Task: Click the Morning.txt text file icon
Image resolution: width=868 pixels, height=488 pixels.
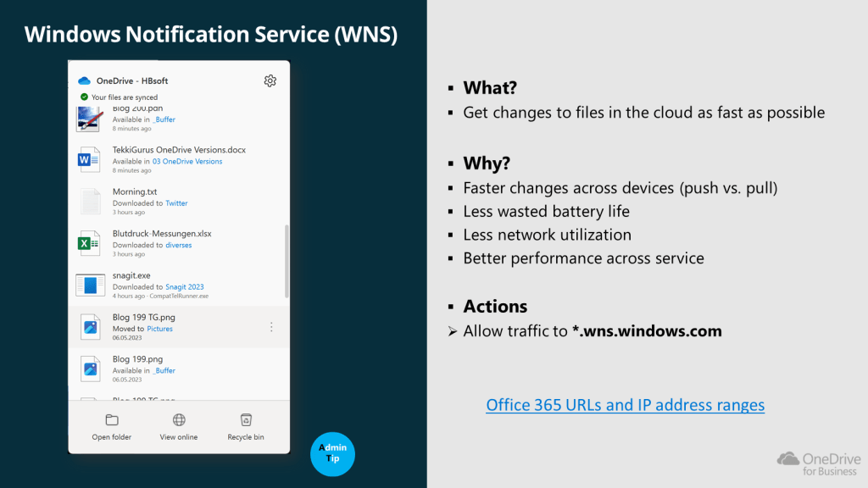Action: click(89, 201)
